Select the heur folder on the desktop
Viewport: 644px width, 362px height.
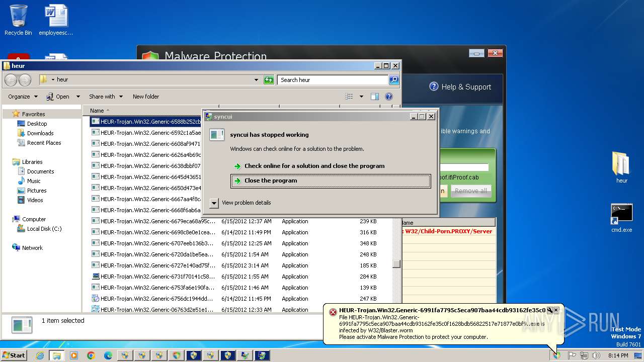621,167
